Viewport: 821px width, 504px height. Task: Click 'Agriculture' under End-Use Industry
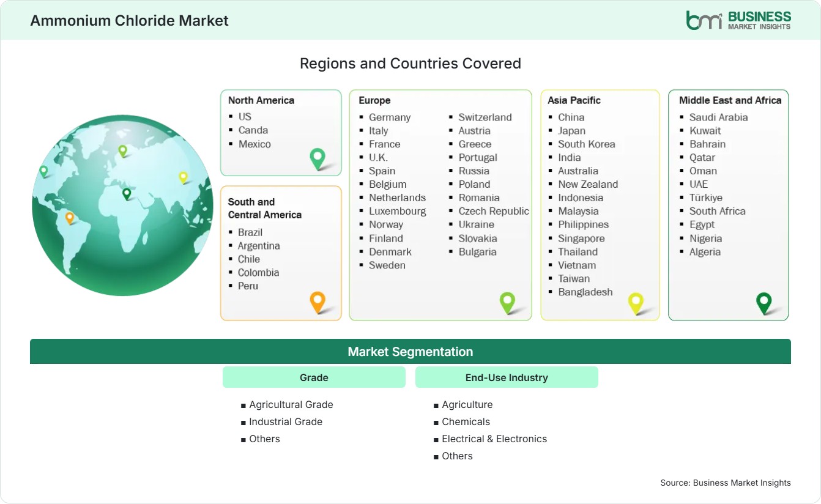[x=467, y=404]
